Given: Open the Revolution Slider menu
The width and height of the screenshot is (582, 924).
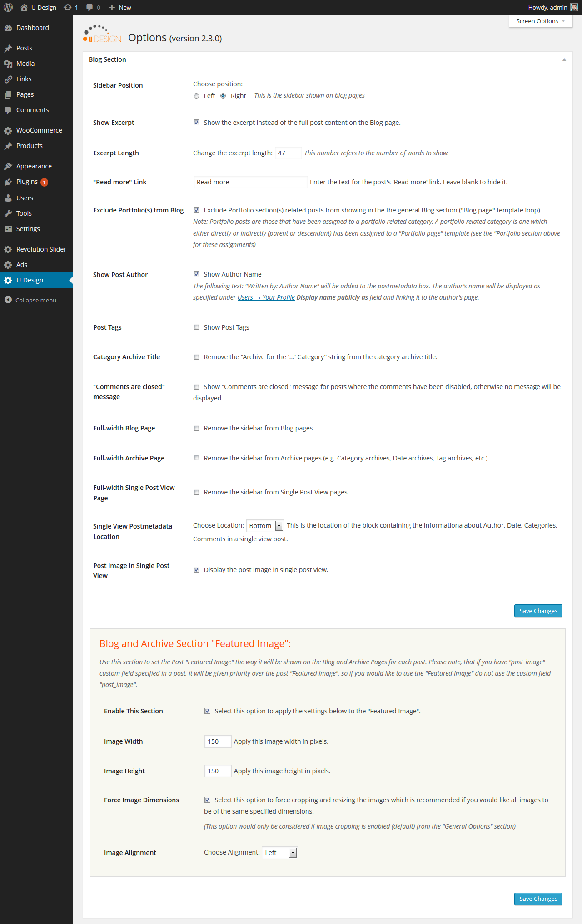Looking at the screenshot, I should coord(41,249).
